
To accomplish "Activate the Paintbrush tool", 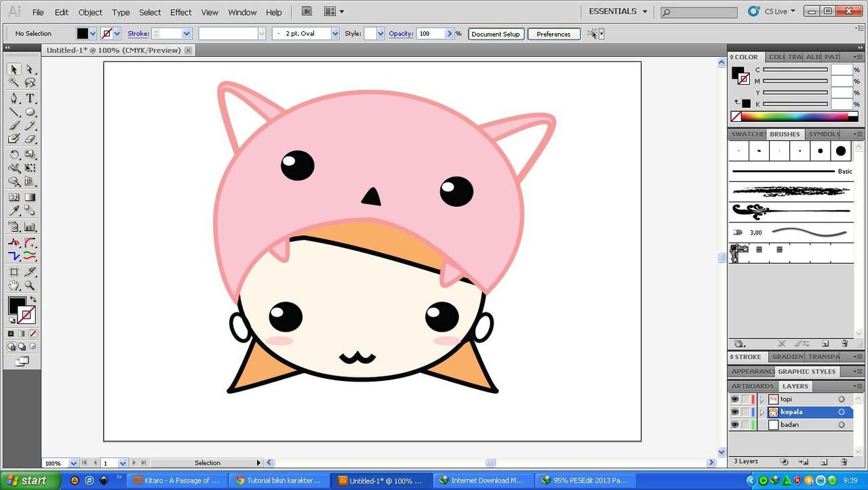I will 14,125.
